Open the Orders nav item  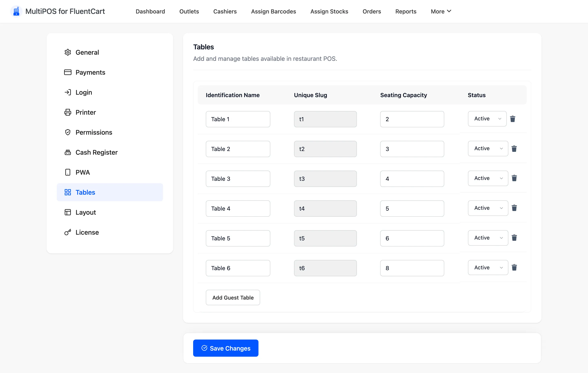(372, 11)
